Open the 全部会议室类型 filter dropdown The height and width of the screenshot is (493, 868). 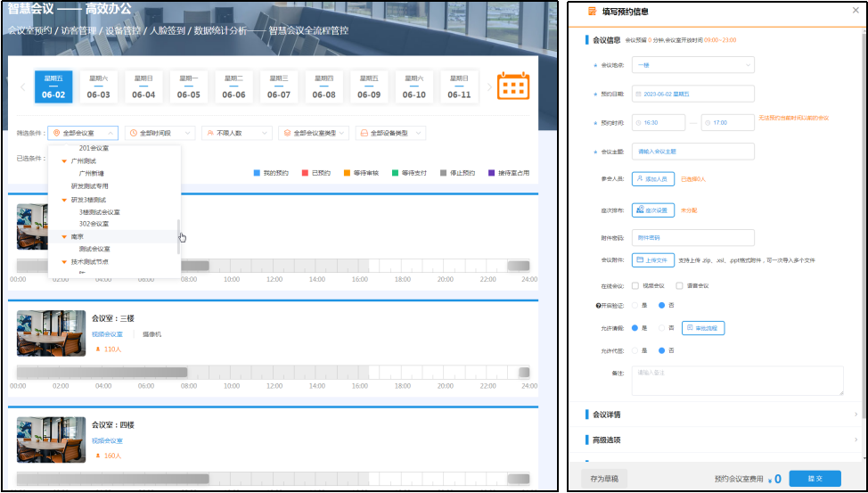click(314, 134)
